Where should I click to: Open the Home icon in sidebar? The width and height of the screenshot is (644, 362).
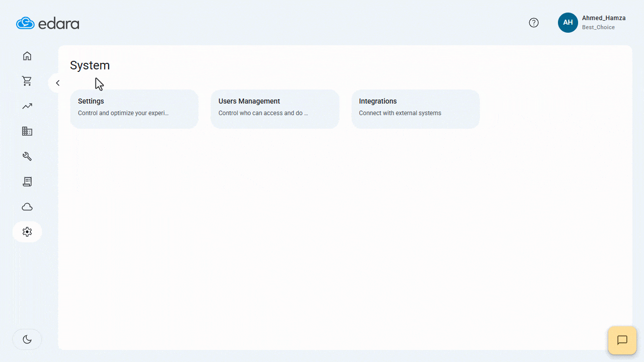pyautogui.click(x=27, y=56)
